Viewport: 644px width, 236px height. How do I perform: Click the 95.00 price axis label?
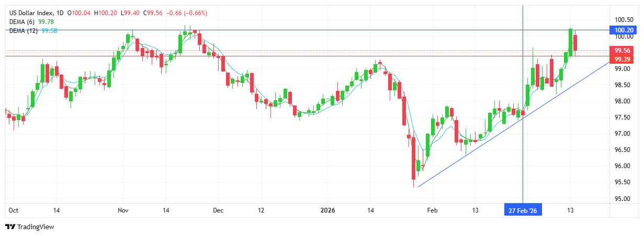(622, 198)
